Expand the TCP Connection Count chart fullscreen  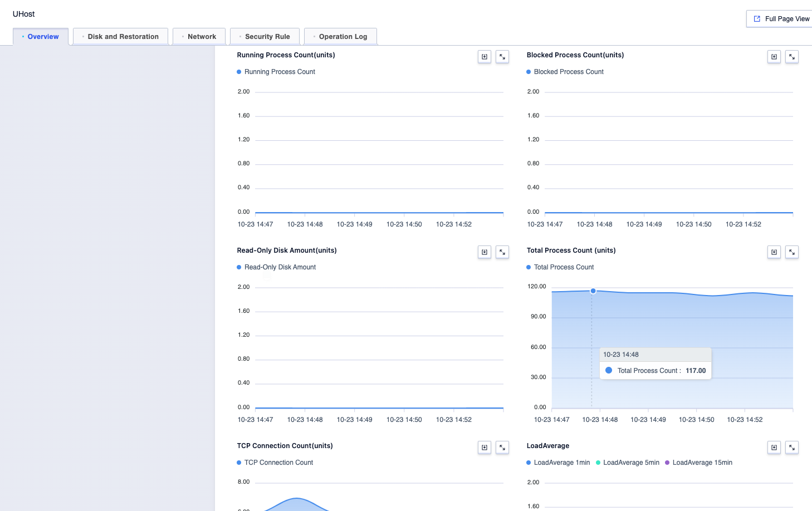pos(502,448)
